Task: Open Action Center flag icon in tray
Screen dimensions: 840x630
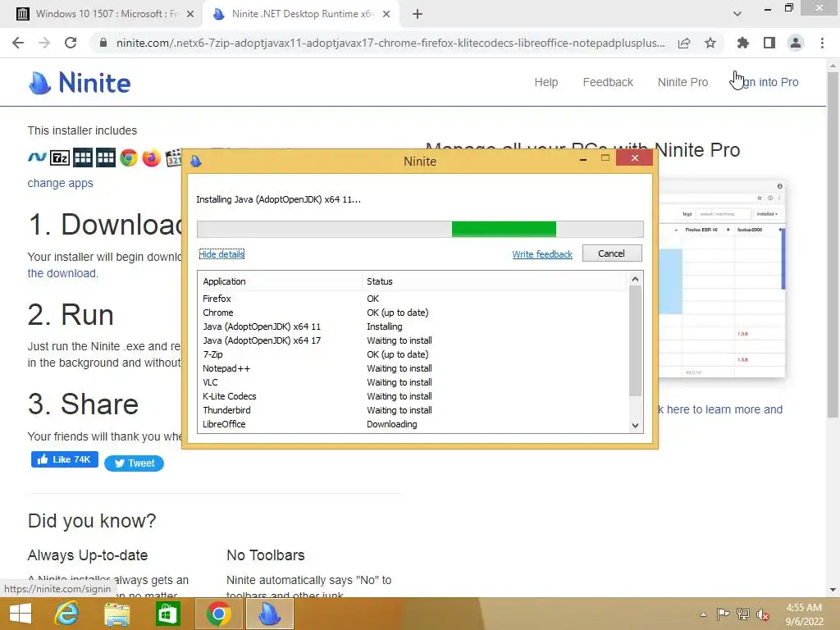Action: tap(723, 614)
